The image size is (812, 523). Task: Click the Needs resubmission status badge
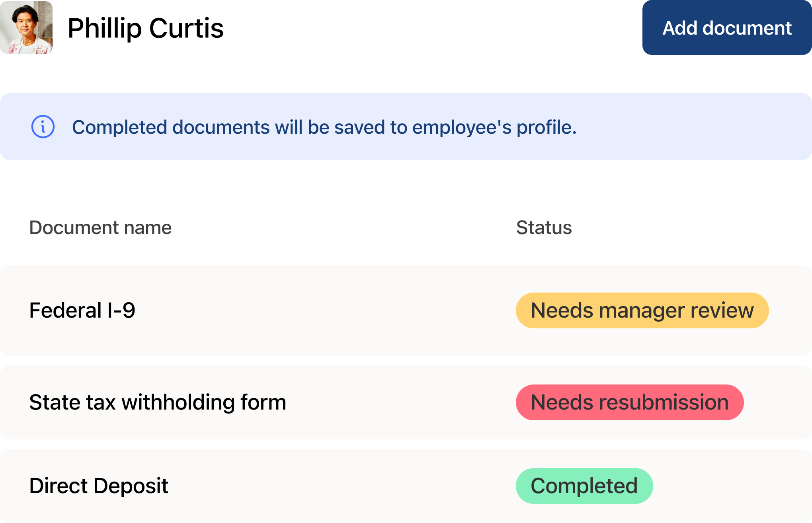tap(629, 402)
